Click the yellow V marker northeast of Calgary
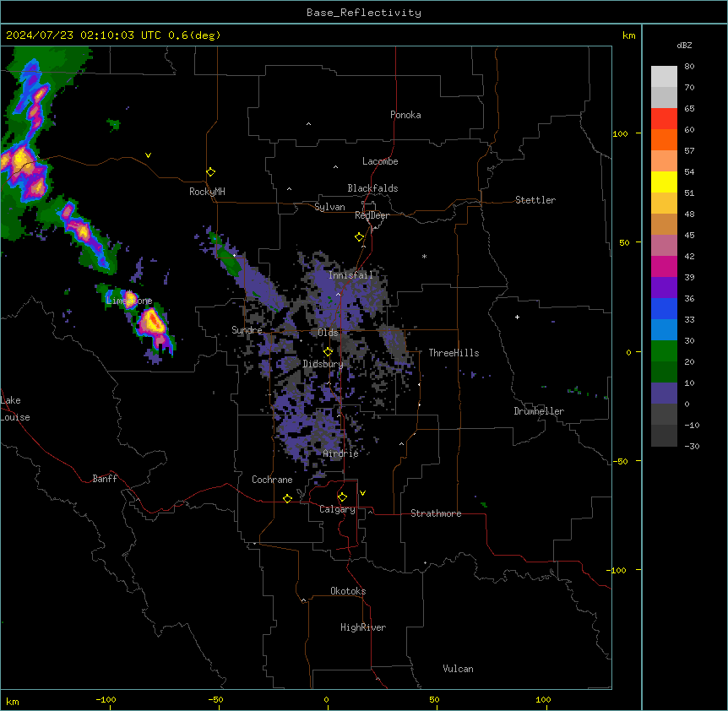Image resolution: width=728 pixels, height=711 pixels. (x=362, y=493)
